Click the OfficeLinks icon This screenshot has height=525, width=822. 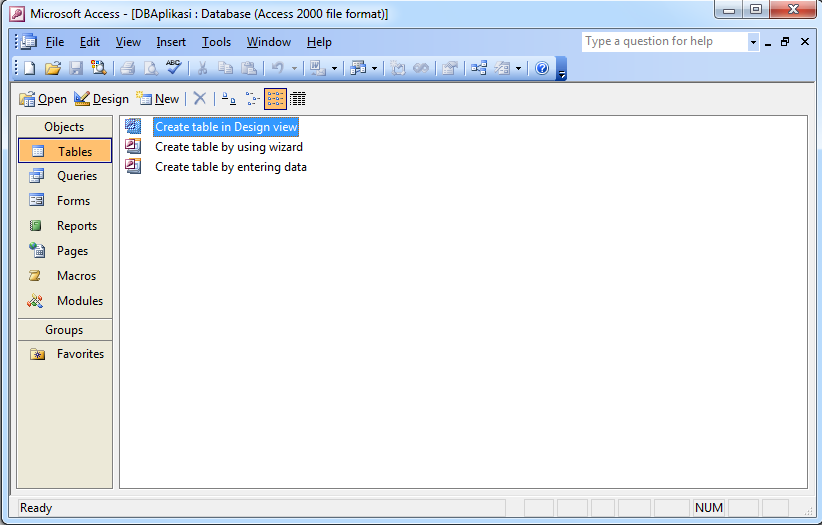318,68
